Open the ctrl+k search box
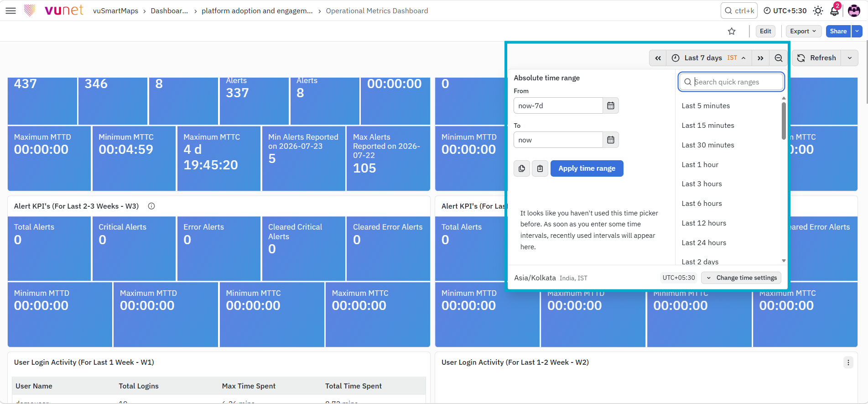868x404 pixels. (x=739, y=10)
